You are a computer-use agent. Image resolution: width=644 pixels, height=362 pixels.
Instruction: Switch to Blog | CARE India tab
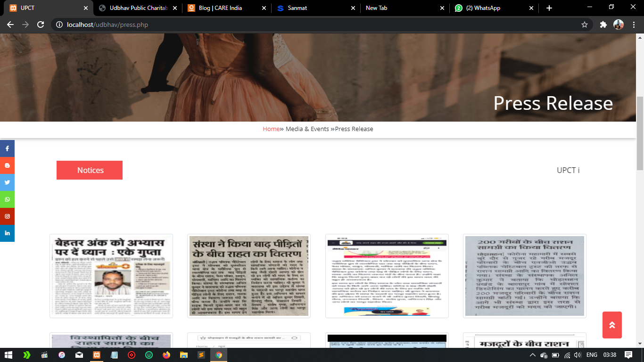click(227, 8)
